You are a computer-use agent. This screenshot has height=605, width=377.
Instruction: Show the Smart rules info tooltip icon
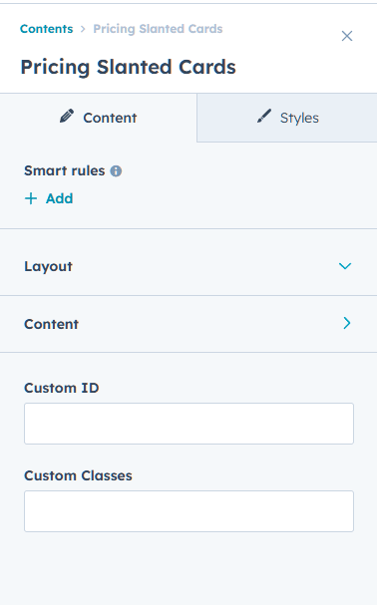point(116,171)
